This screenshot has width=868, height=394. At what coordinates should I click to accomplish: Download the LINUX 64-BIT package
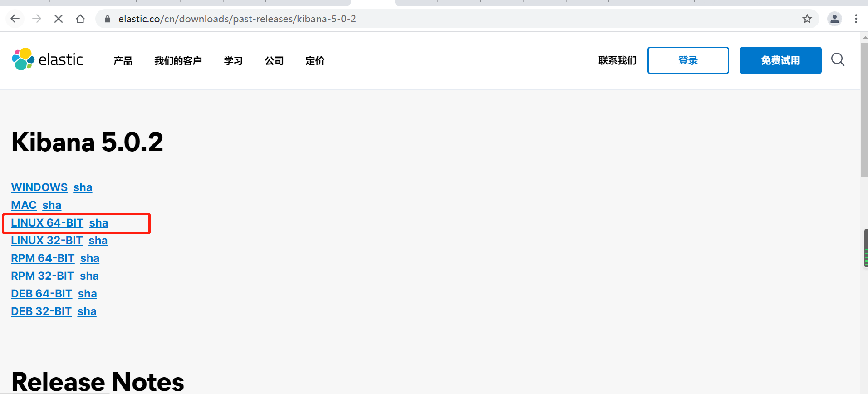[x=47, y=223]
